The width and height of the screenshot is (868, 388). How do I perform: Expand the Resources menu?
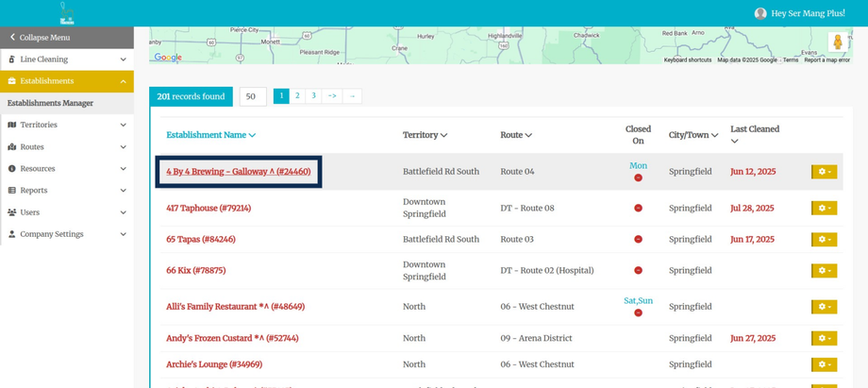point(67,168)
